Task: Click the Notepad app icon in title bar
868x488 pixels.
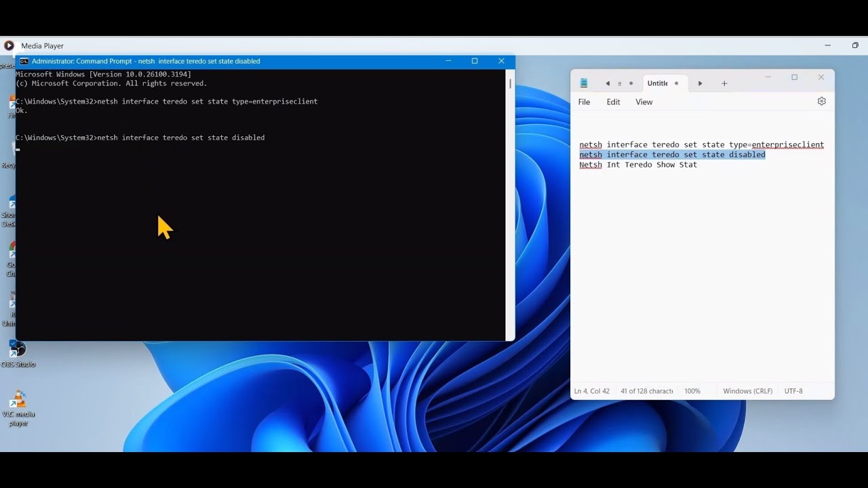Action: [x=584, y=83]
